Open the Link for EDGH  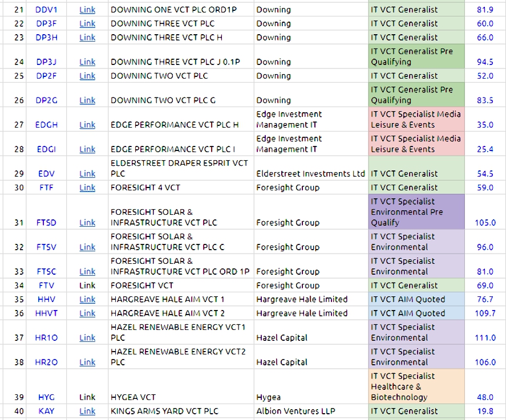tap(87, 125)
